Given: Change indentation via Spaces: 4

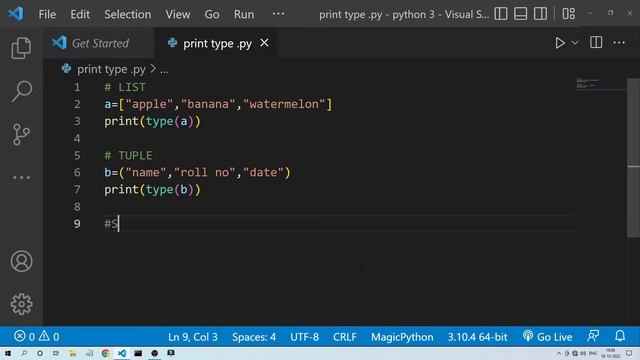Looking at the screenshot, I should click(x=254, y=337).
